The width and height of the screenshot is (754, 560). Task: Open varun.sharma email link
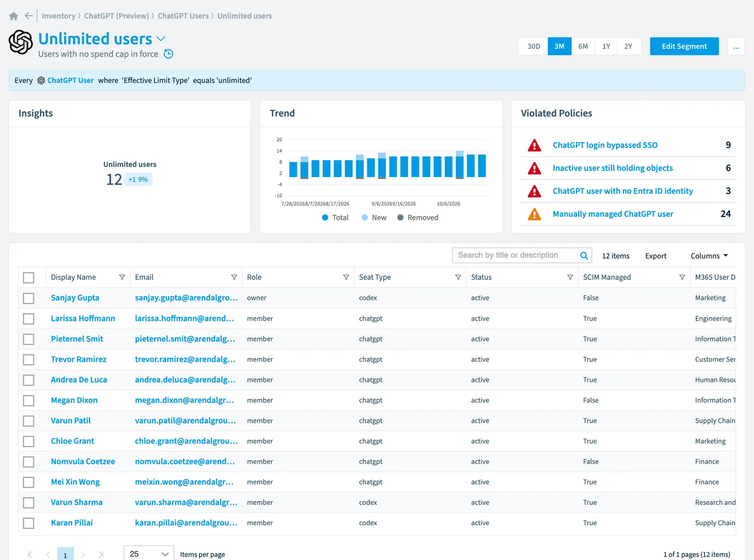tap(186, 503)
